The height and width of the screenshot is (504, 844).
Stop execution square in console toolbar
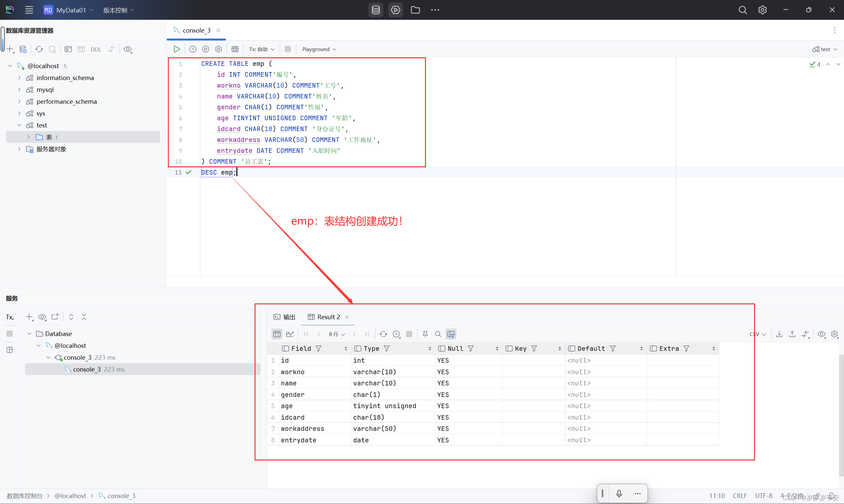(x=287, y=49)
